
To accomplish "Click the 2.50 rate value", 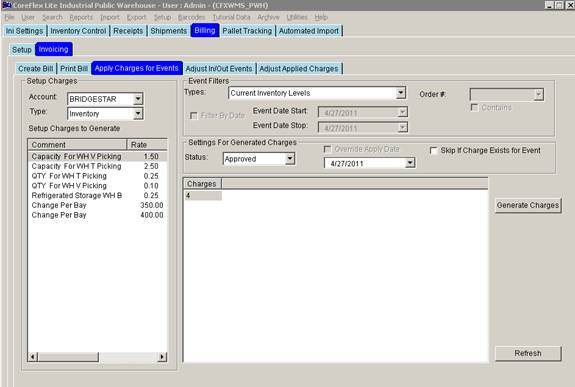I will [x=151, y=166].
